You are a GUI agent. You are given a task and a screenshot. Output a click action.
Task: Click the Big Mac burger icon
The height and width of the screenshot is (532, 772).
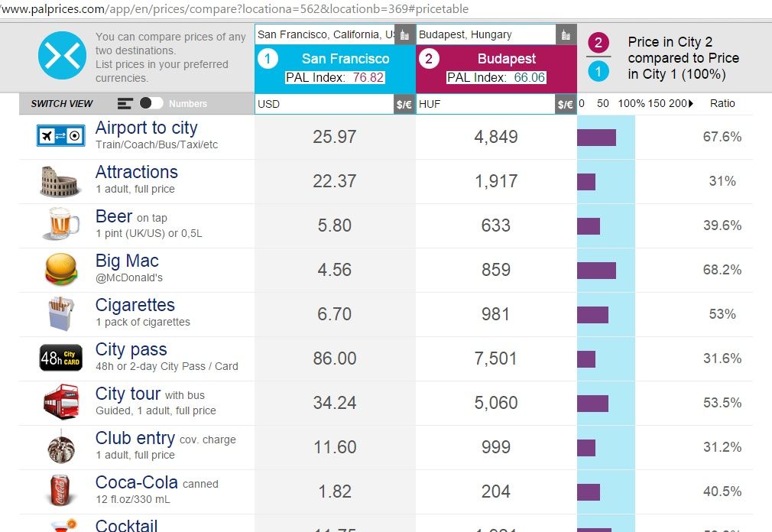(x=60, y=270)
